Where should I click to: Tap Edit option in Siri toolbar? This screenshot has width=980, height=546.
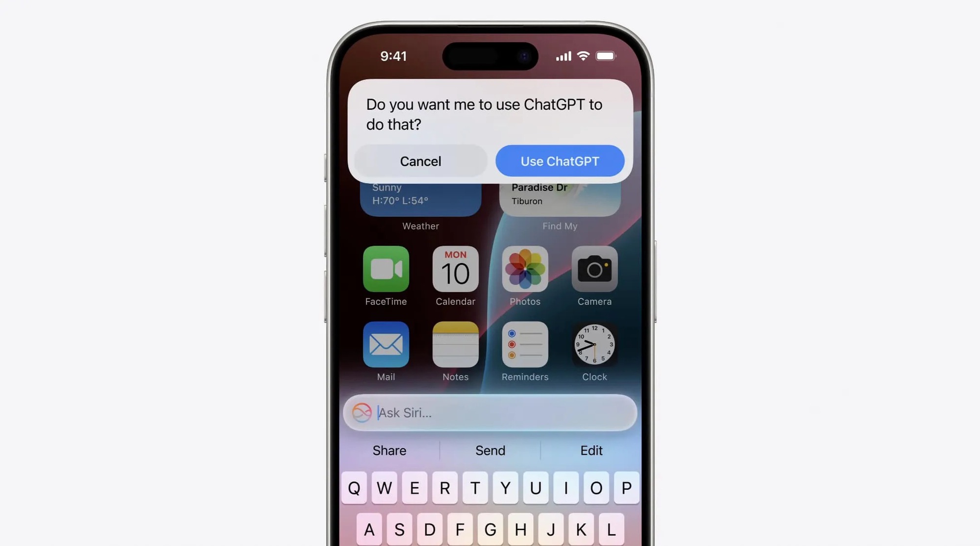[x=591, y=451]
